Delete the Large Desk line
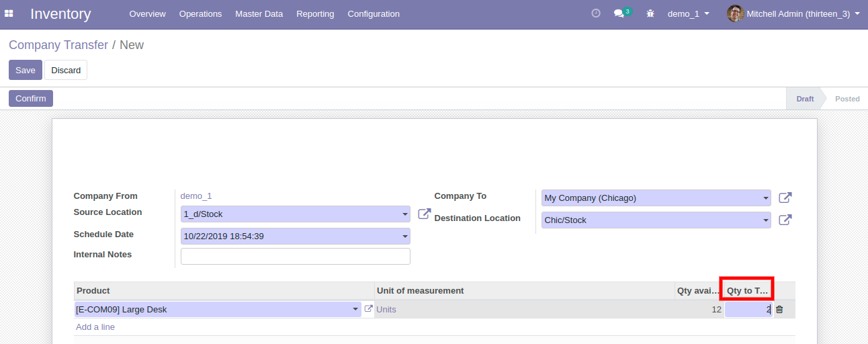This screenshot has height=344, width=868. point(779,310)
